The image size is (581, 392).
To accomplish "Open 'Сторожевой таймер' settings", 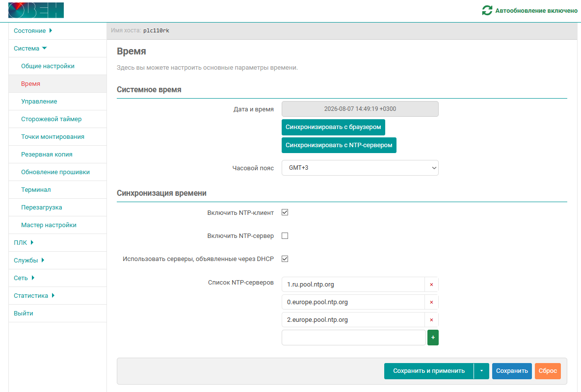I will pos(52,119).
